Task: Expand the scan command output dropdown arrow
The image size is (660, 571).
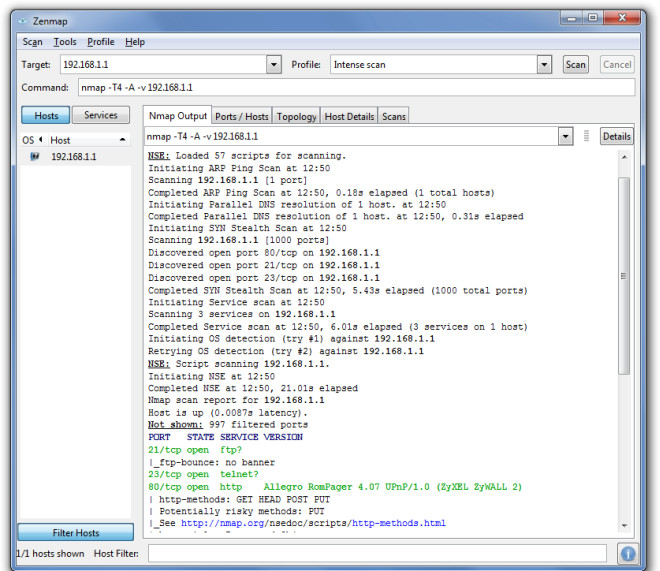Action: coord(565,136)
